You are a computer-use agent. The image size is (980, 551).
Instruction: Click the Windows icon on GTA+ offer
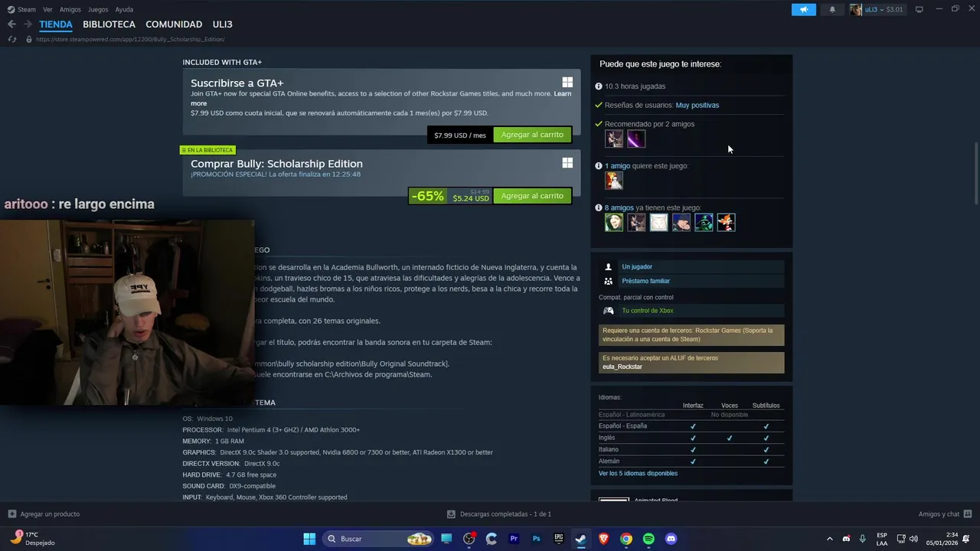[x=567, y=82]
